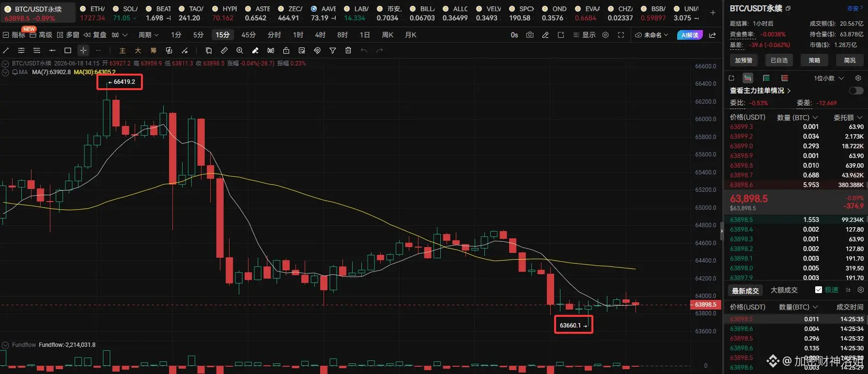Select combined buy/sell order book view
Viewport: 868px width, 374px height.
click(x=748, y=78)
